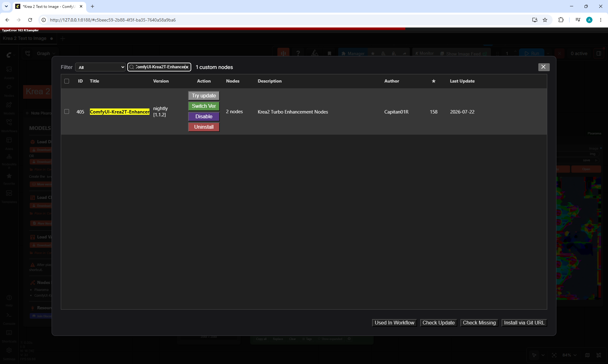Click the browser Forward arrow

pos(19,20)
